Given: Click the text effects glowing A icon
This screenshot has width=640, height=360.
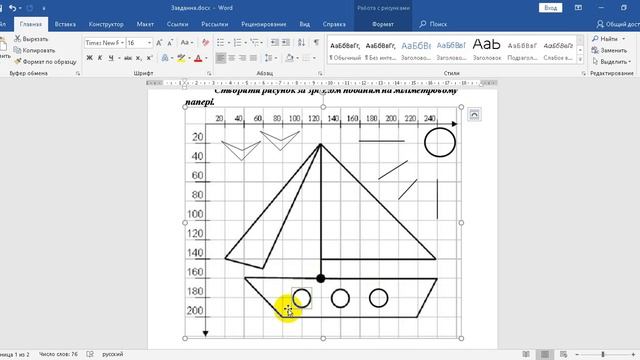Looking at the screenshot, I should coord(165,58).
